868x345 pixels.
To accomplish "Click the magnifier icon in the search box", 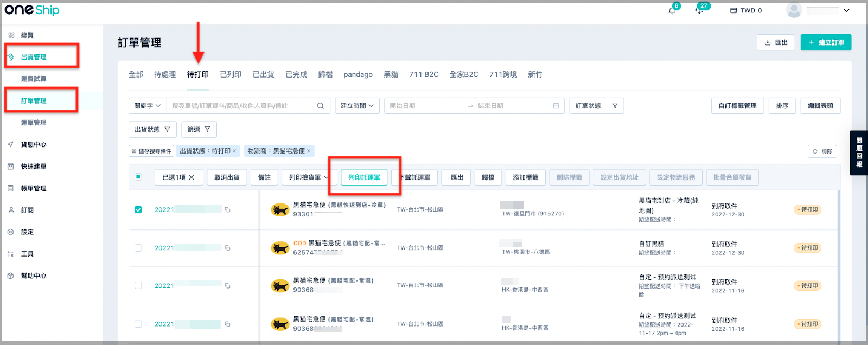I will [x=321, y=106].
